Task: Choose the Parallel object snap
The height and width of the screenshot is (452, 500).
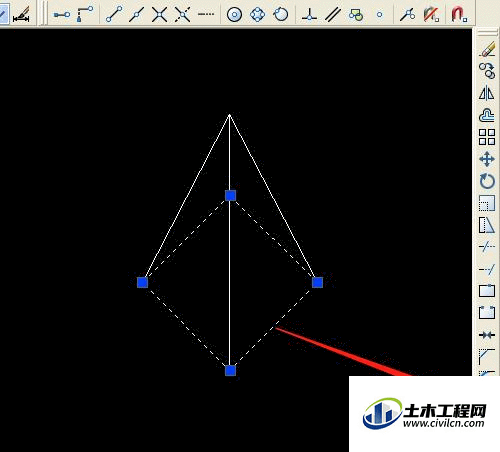Action: pyautogui.click(x=333, y=15)
